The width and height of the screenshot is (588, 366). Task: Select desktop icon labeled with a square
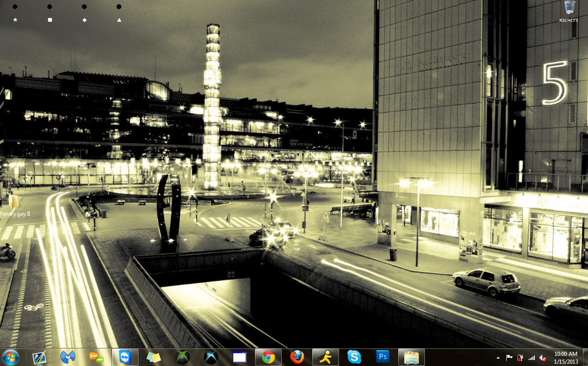click(x=50, y=13)
